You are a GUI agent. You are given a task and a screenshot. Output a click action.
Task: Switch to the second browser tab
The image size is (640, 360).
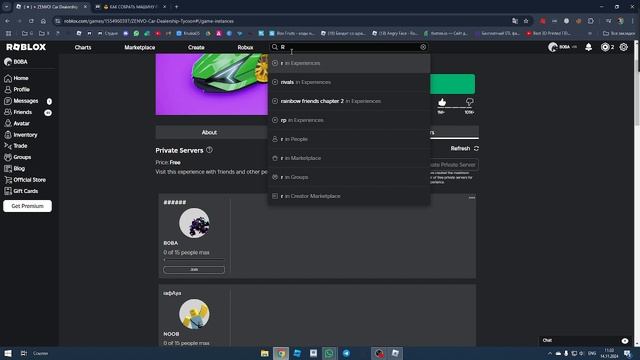131,7
